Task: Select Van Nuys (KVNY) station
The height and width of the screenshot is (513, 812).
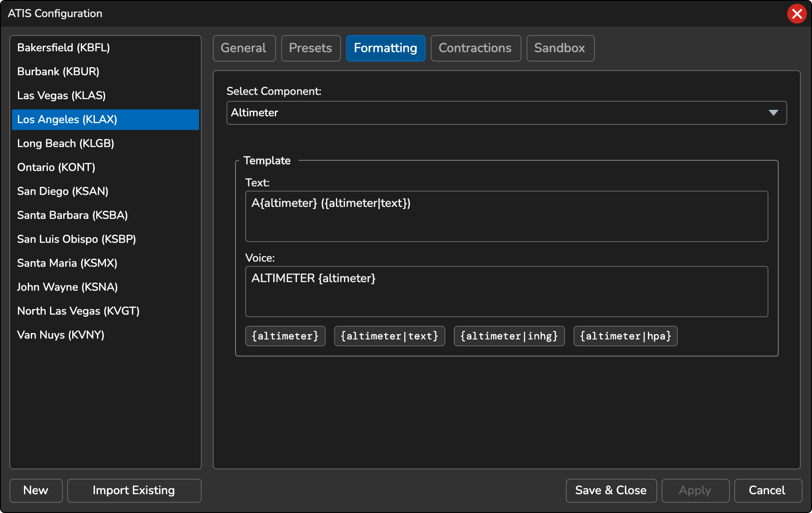Action: click(x=61, y=335)
